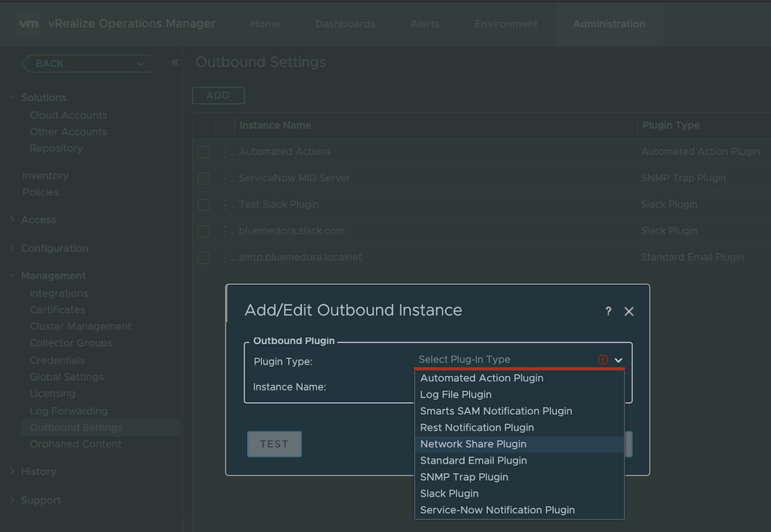Select Smarts SAM Notification Plugin option
This screenshot has width=771, height=532.
point(520,411)
